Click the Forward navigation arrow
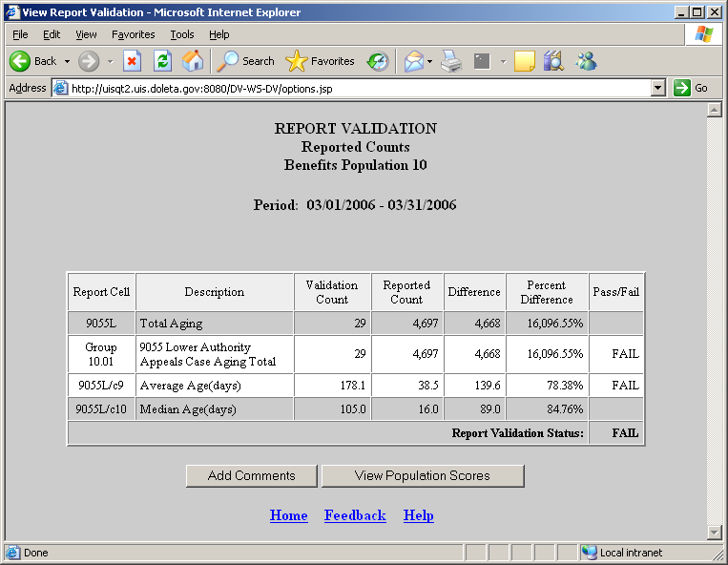 point(89,61)
